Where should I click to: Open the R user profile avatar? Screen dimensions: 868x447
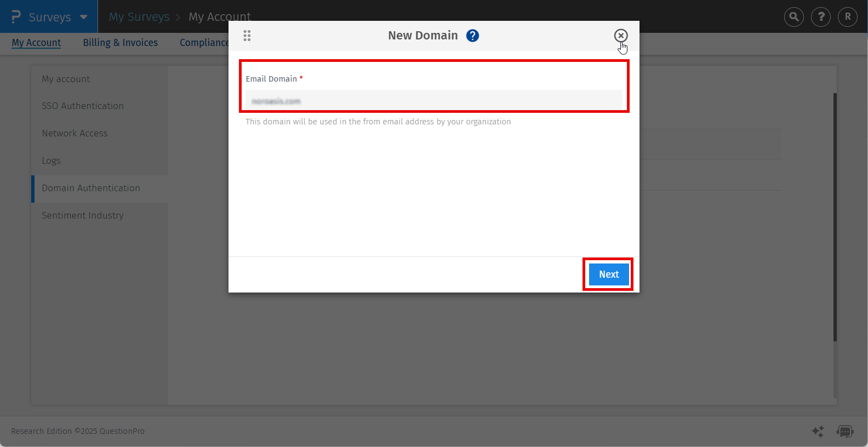coord(848,17)
